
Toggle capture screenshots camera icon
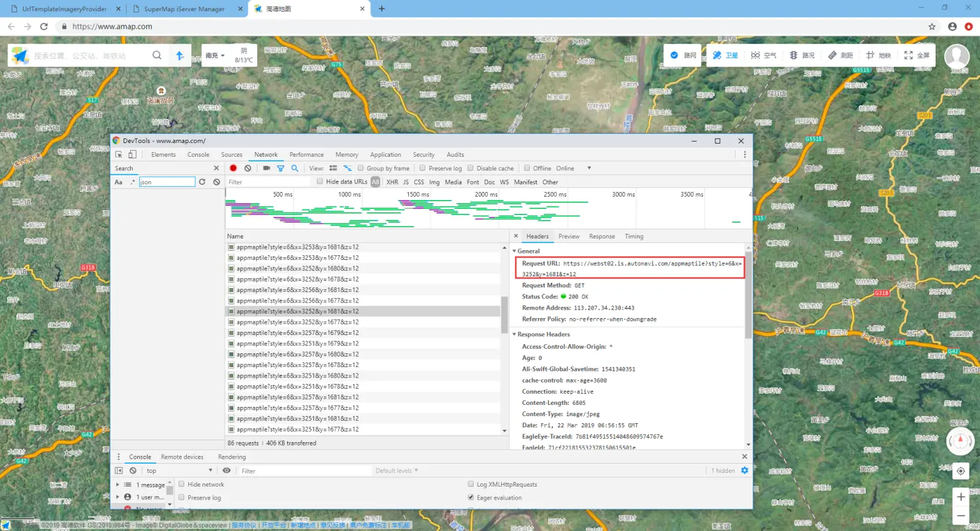click(x=267, y=168)
